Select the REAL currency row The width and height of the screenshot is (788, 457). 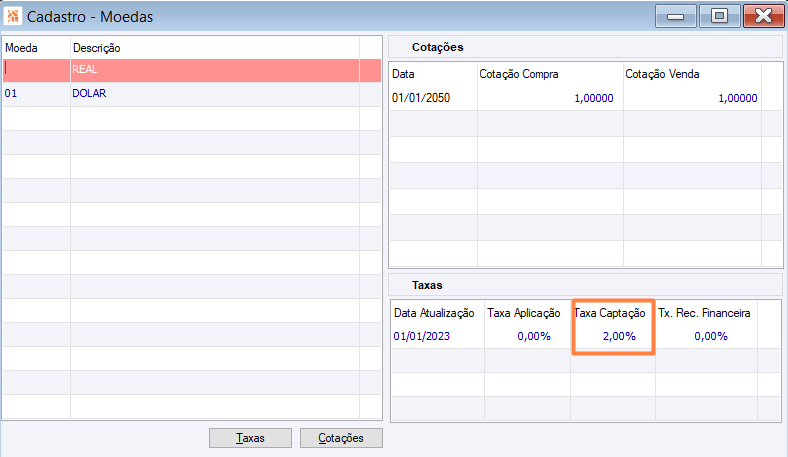pyautogui.click(x=192, y=70)
